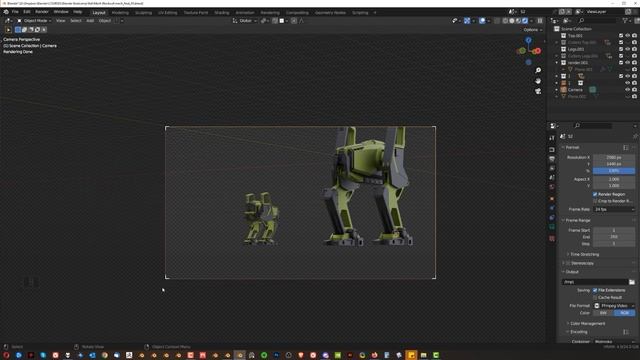Viewport: 640px width, 360px height.
Task: Click the red X axis on navigation gizmo
Action: (537, 51)
